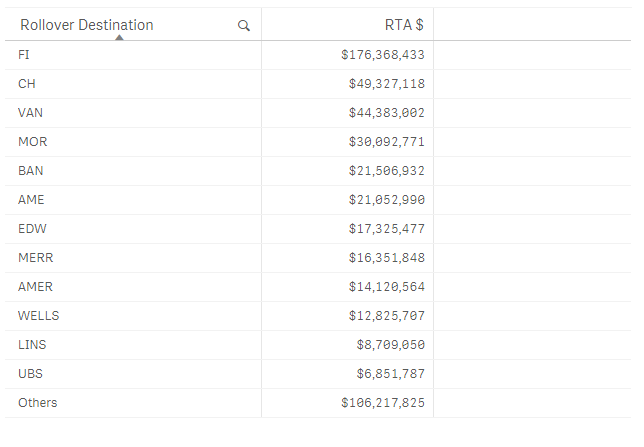
Task: Click the ascending sort arrow under Rollover Destination
Action: [120, 37]
